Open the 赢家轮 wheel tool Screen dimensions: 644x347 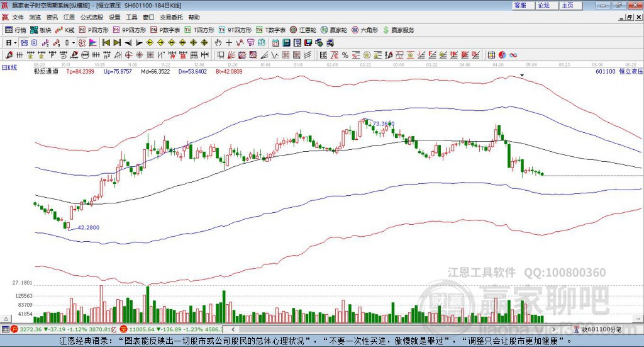click(x=334, y=30)
